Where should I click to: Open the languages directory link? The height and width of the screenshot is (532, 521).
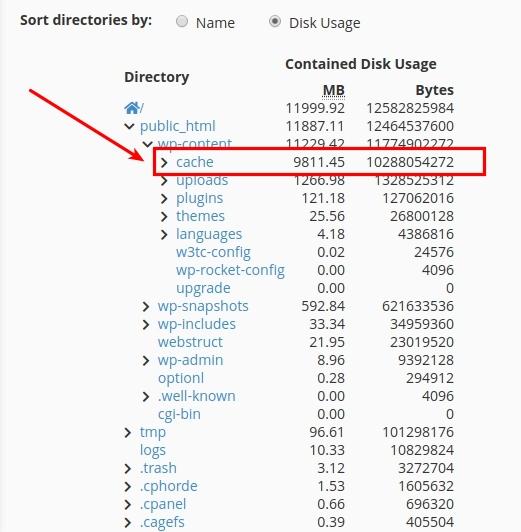(209, 235)
